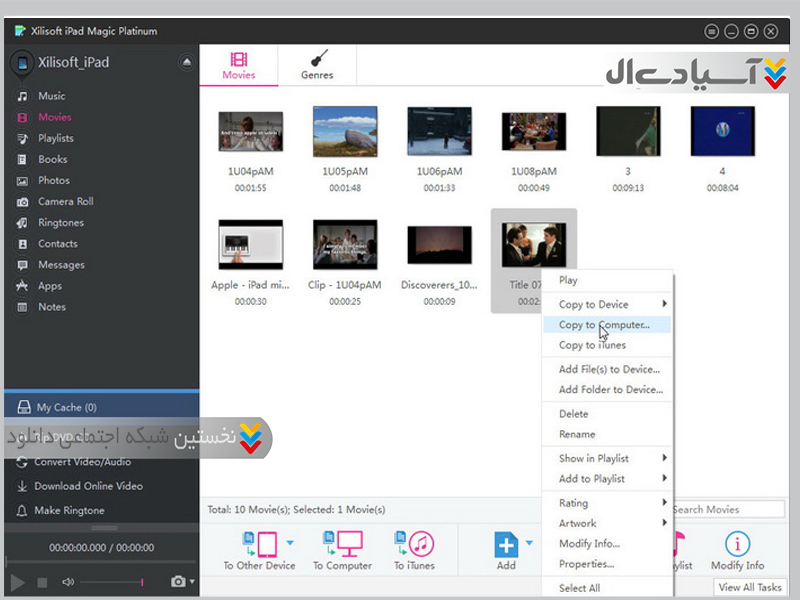Viewport: 800px width, 600px height.
Task: Stop playback with the stop button
Action: pos(42,582)
